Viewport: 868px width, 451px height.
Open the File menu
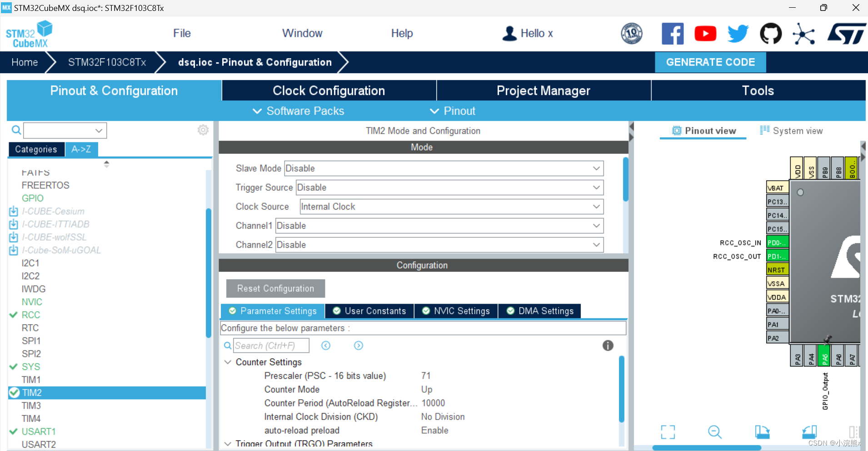point(182,33)
